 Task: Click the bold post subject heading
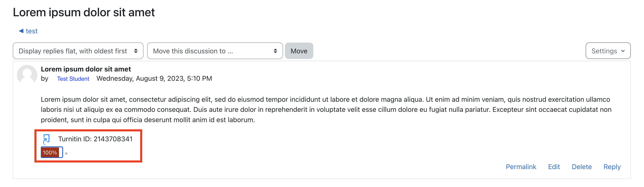pyautogui.click(x=86, y=69)
